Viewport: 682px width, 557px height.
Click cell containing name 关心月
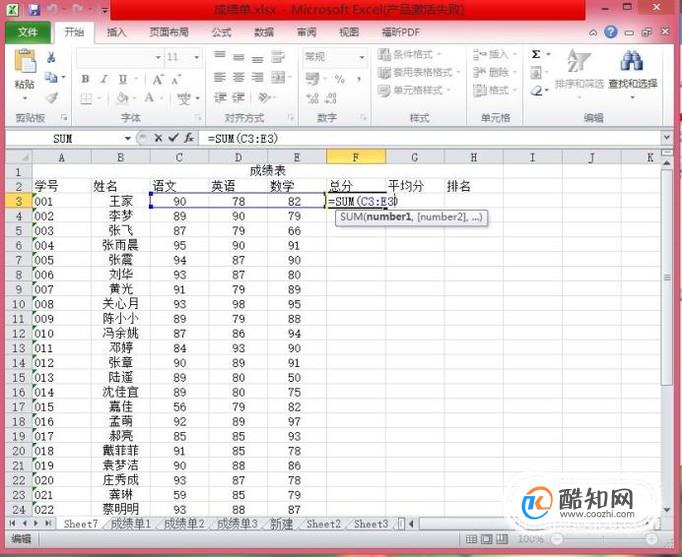coord(120,304)
